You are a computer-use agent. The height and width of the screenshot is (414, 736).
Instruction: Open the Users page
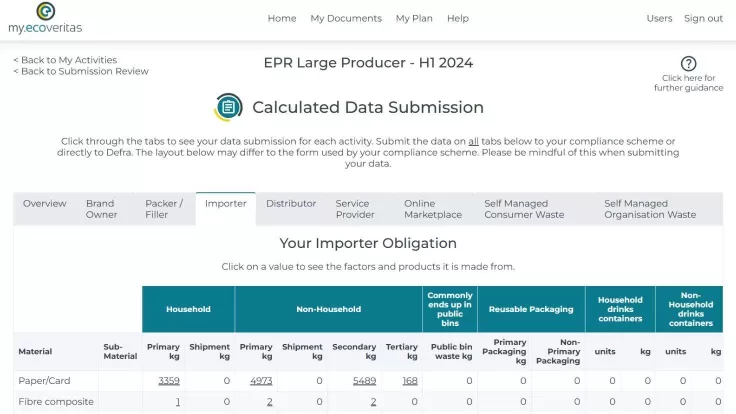(x=659, y=18)
